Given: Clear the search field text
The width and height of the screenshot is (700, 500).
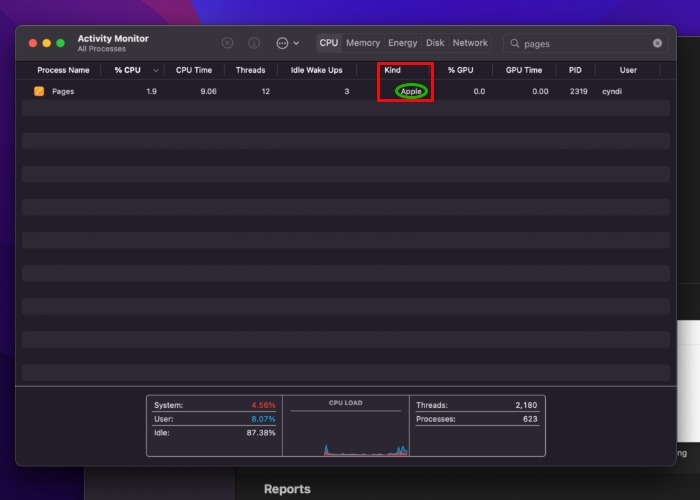Looking at the screenshot, I should (x=657, y=43).
